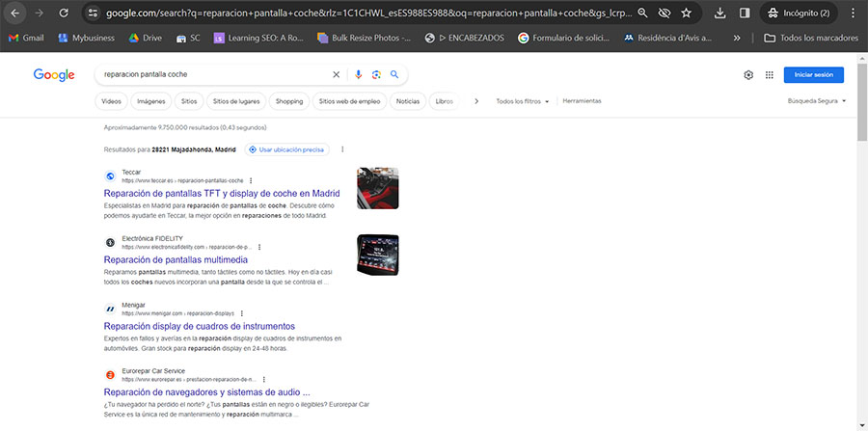Open Residència d'Avis bookmark
This screenshot has width=868, height=431.
click(668, 39)
